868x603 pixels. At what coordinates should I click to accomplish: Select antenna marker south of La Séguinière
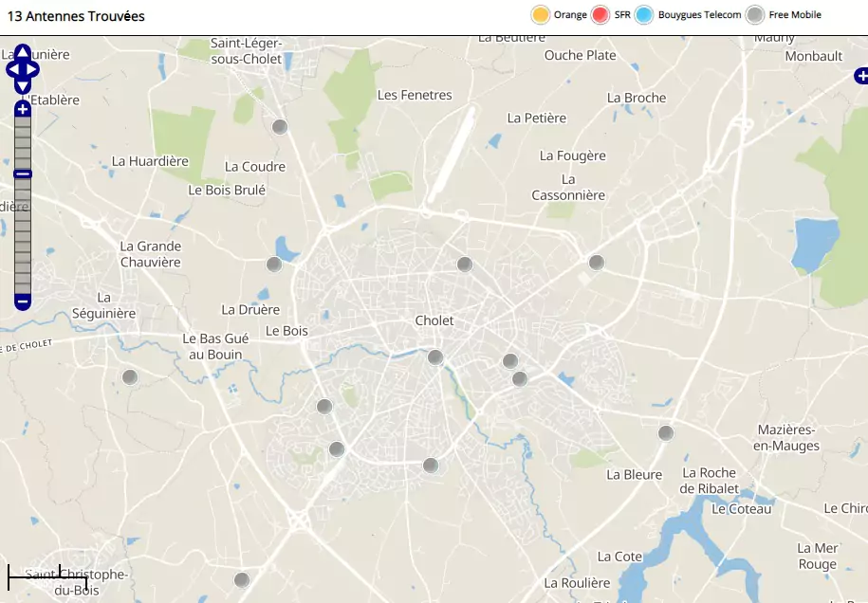[x=130, y=377]
